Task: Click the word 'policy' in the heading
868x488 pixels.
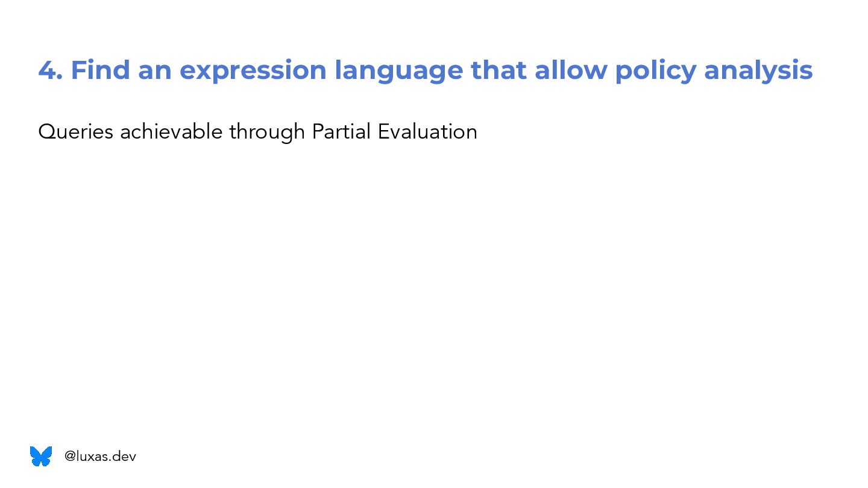Action: click(x=655, y=70)
